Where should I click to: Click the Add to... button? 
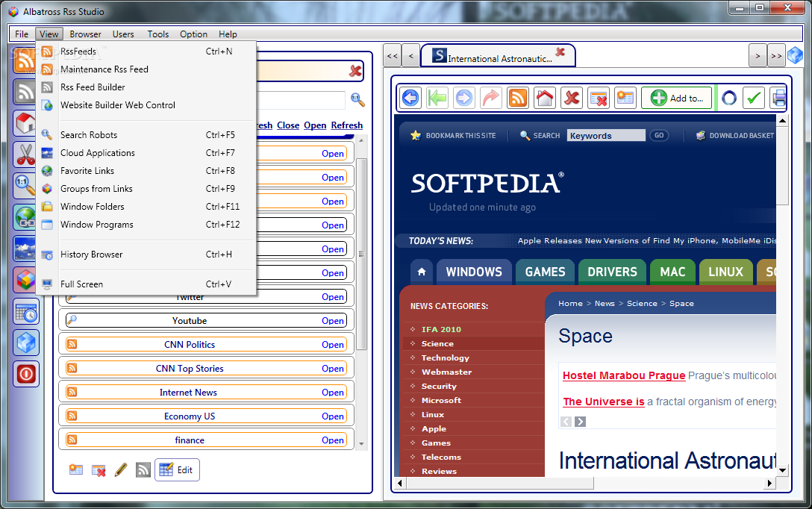[677, 98]
